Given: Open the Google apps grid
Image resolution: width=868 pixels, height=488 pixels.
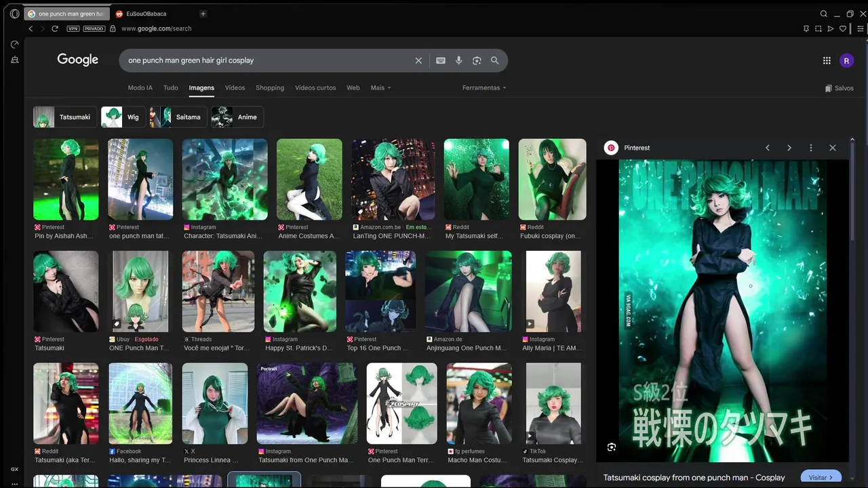Looking at the screenshot, I should pyautogui.click(x=827, y=60).
